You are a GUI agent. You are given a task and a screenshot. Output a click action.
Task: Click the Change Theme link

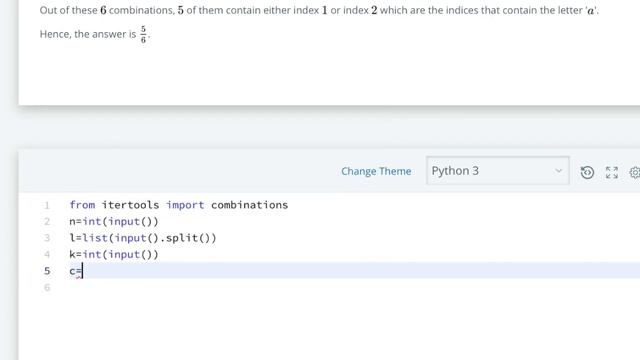[x=376, y=171]
